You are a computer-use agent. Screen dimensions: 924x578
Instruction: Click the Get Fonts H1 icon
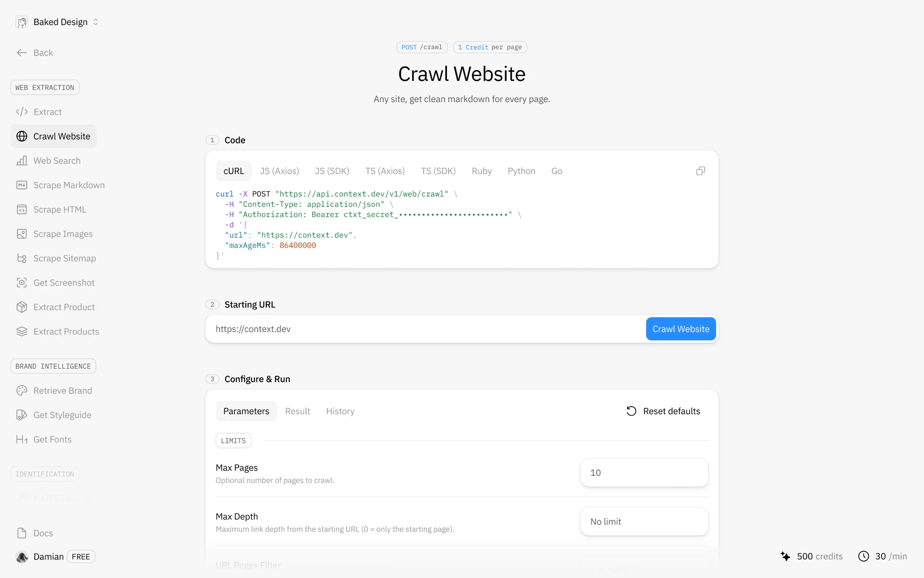pos(22,439)
